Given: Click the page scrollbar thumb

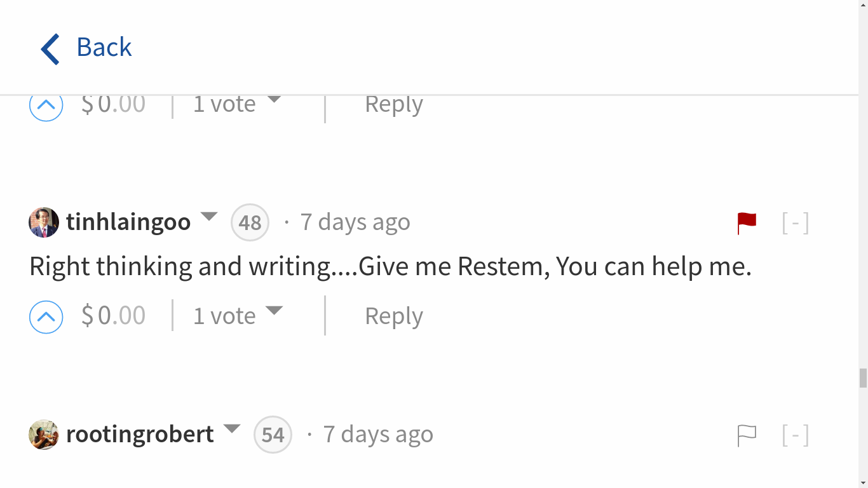Looking at the screenshot, I should pyautogui.click(x=863, y=377).
